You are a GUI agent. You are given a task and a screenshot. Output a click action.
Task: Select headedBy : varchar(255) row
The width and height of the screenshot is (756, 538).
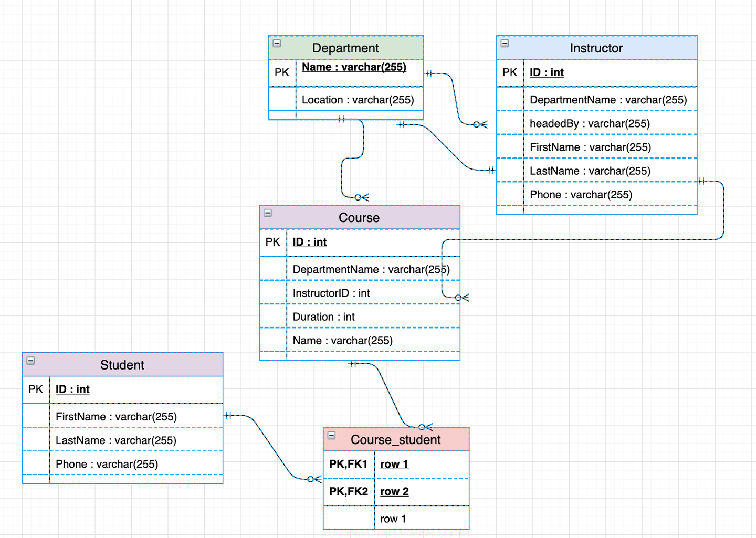pyautogui.click(x=597, y=123)
